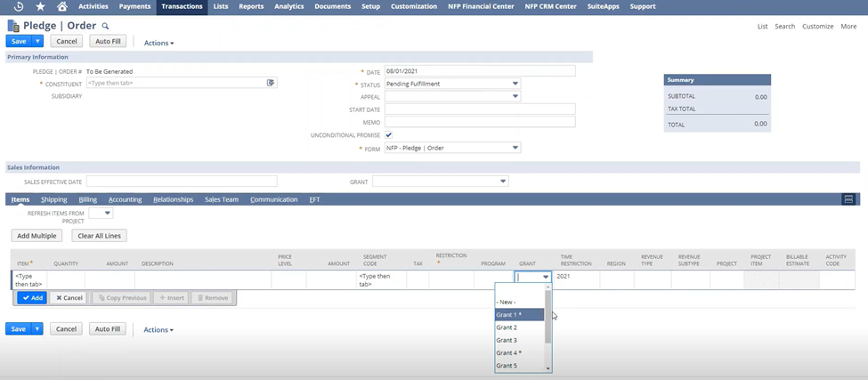
Task: Click the bottom Save button
Action: coord(19,328)
